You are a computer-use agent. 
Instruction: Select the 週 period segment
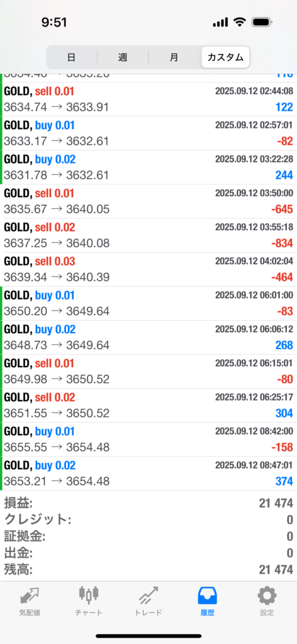point(123,57)
